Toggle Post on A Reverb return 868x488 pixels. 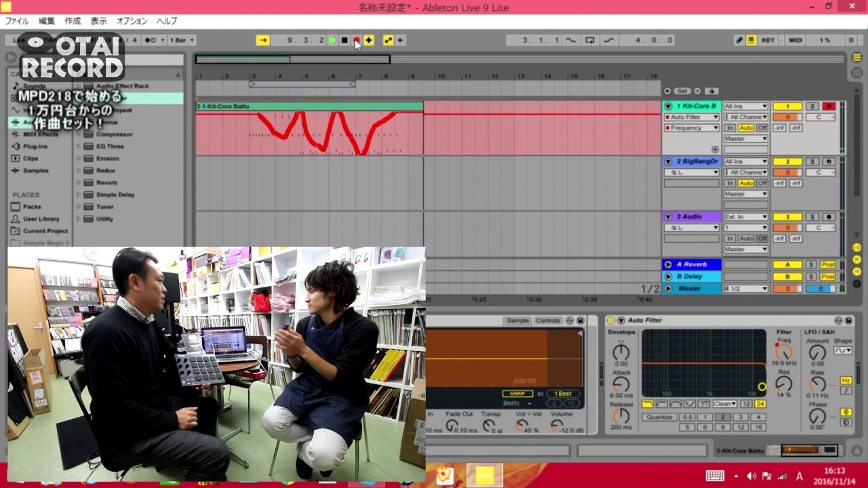pyautogui.click(x=827, y=264)
